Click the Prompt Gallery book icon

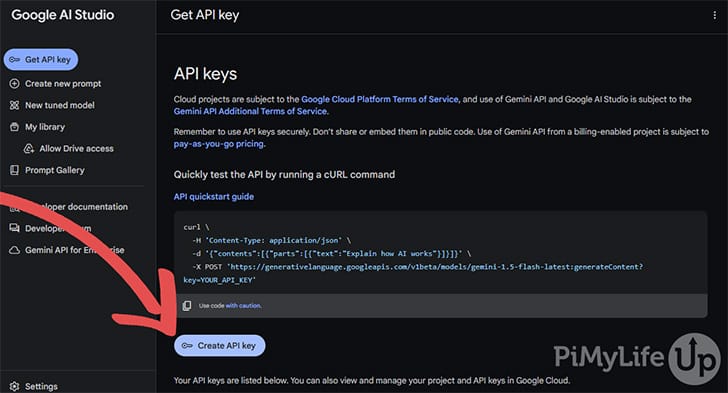coord(14,170)
